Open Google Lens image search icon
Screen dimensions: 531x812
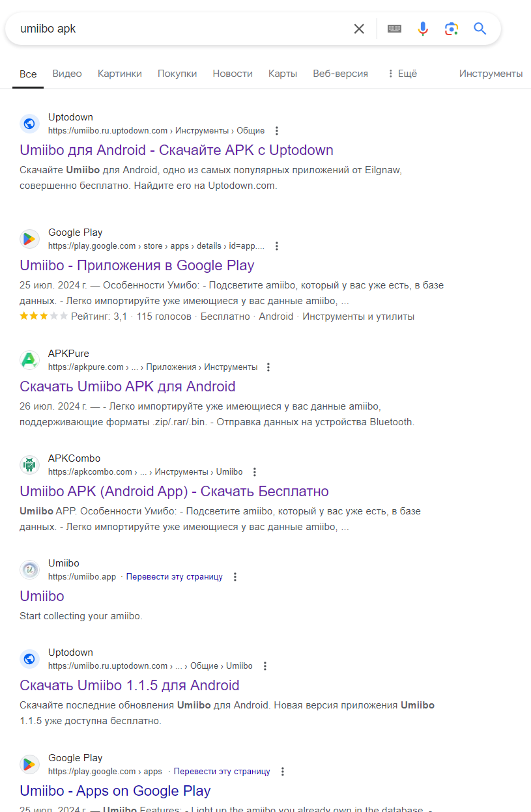point(452,29)
